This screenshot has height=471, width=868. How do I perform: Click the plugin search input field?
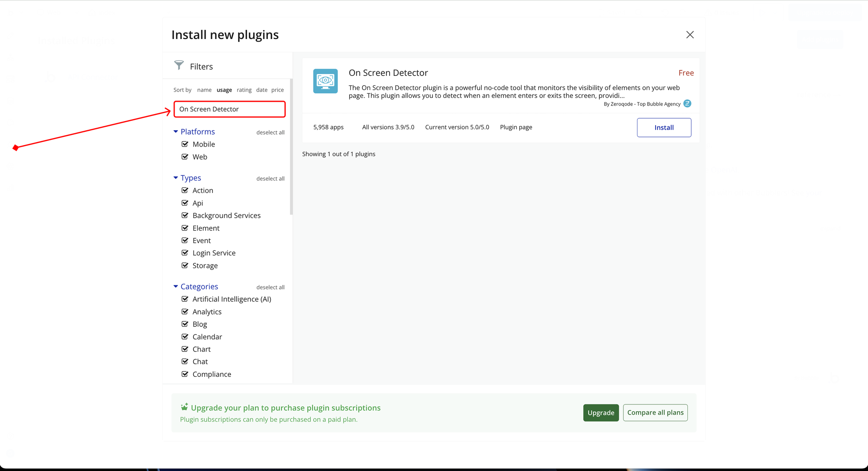coord(229,109)
